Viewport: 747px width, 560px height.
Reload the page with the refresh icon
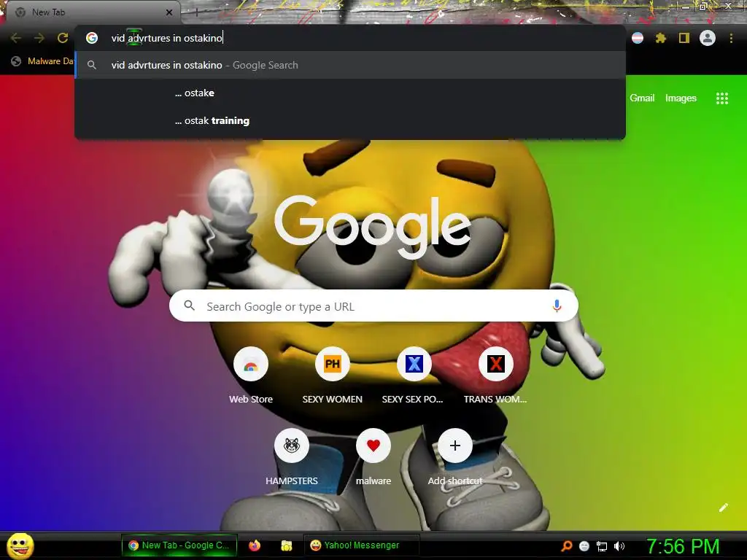coord(63,38)
